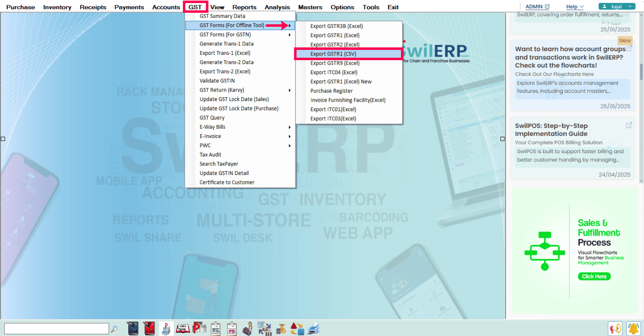The image size is (644, 336).
Task: Open Check Out Our Flowcharts Here link
Action: 554,74
